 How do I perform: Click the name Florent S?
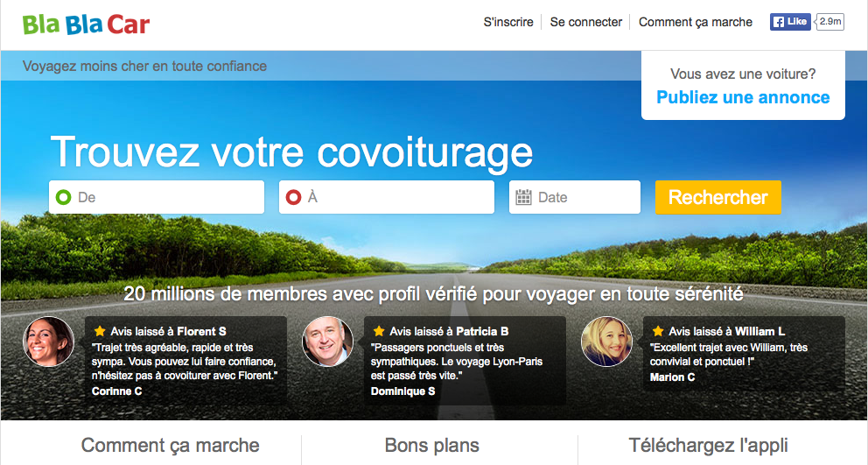pos(201,331)
